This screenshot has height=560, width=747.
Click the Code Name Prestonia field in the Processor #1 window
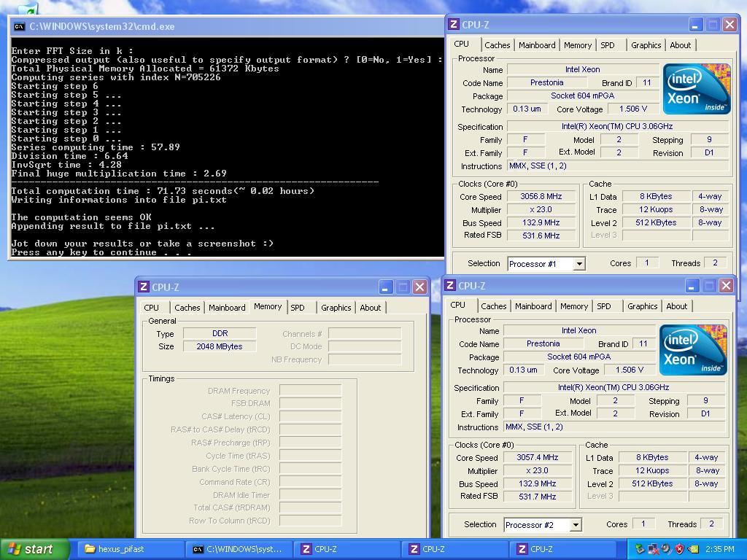547,82
